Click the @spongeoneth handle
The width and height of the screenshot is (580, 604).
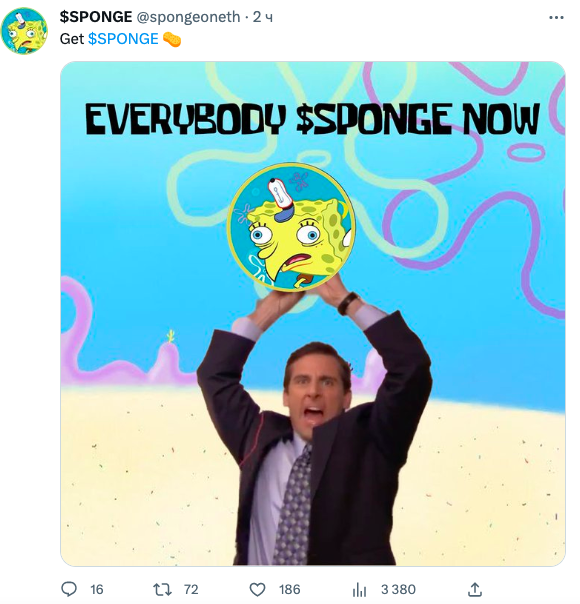coord(188,17)
